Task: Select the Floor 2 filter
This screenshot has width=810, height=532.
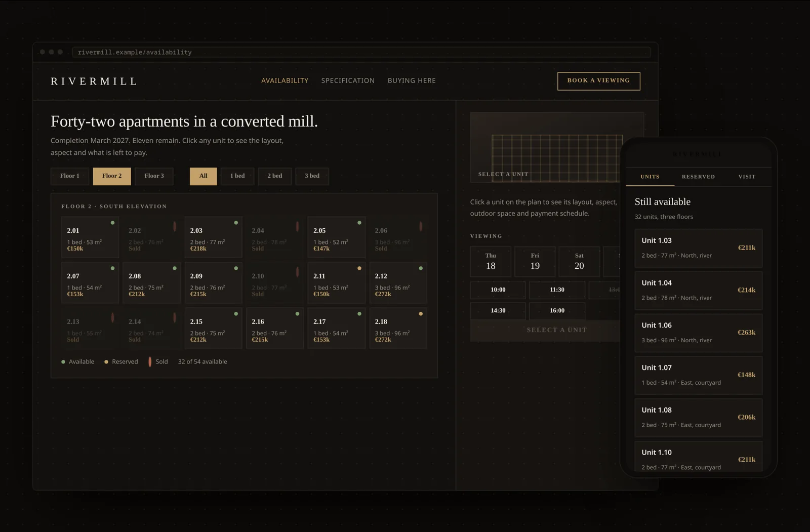Action: pos(112,176)
